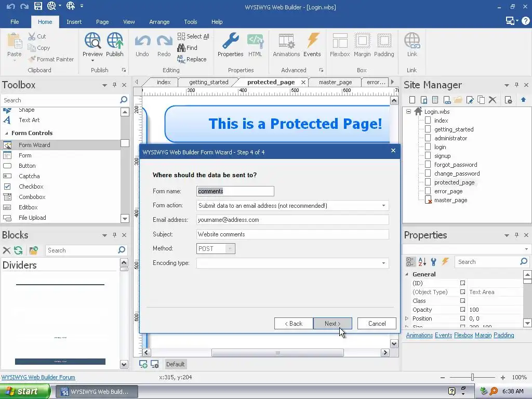
Task: Click the help question mark icon
Action: [526, 21]
